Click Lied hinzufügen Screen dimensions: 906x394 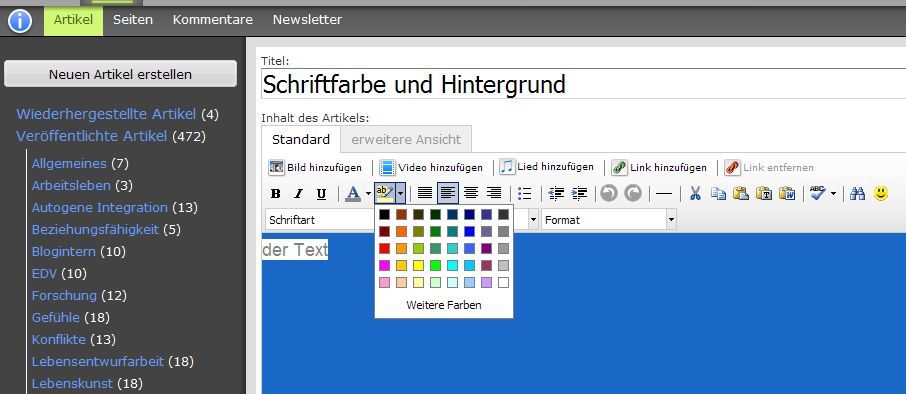coord(547,167)
